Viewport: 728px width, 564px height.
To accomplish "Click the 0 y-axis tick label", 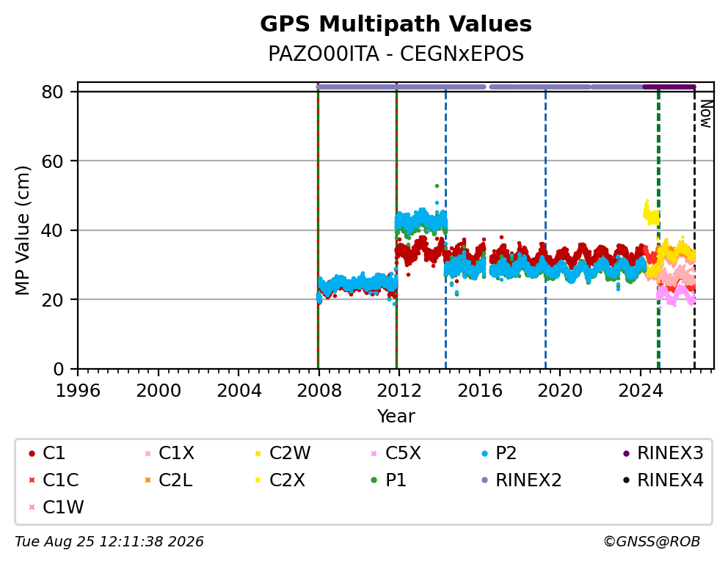I will tap(58, 369).
